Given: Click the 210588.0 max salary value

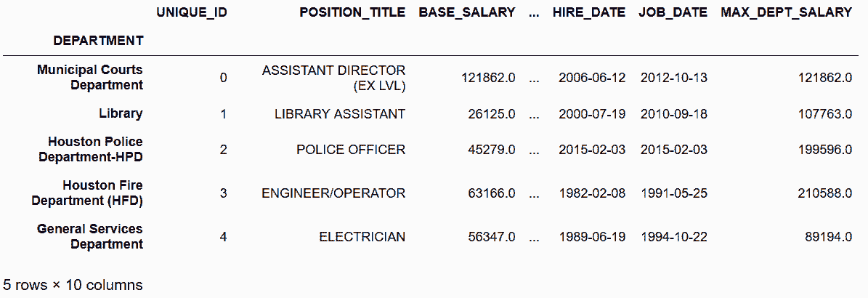Looking at the screenshot, I should tap(823, 193).
